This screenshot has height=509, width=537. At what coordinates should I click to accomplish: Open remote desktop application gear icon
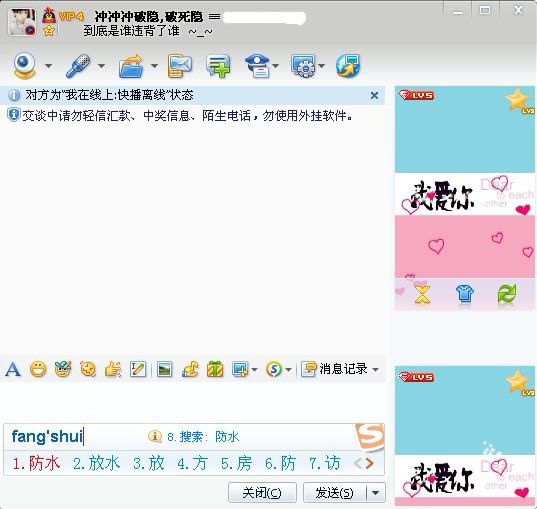(303, 66)
